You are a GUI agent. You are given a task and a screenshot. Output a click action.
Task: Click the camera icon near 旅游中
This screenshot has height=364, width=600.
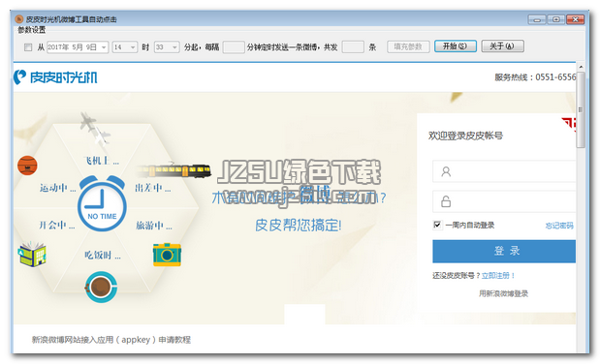(x=167, y=255)
